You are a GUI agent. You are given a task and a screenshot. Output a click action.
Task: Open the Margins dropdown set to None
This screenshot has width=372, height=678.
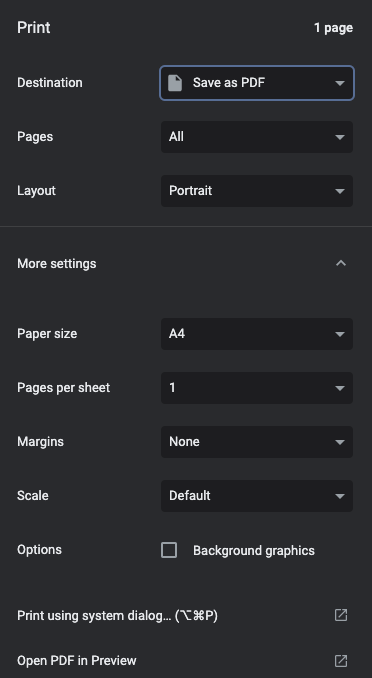(257, 442)
